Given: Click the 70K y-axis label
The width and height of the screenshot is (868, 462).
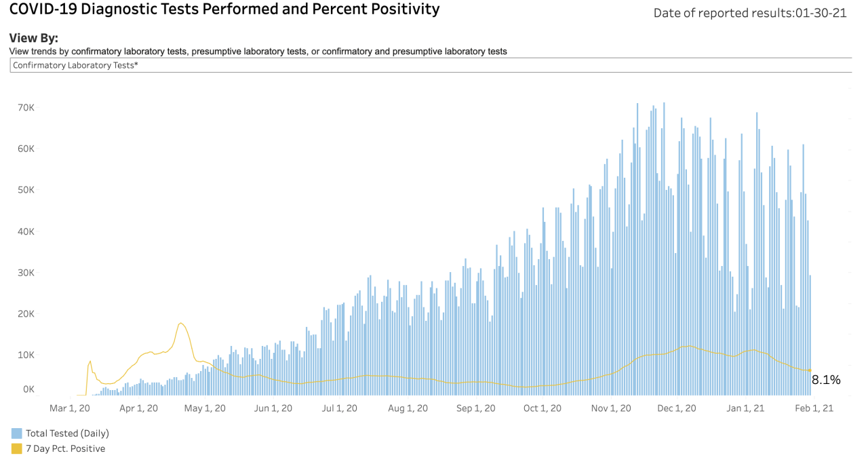Looking at the screenshot, I should pos(26,107).
